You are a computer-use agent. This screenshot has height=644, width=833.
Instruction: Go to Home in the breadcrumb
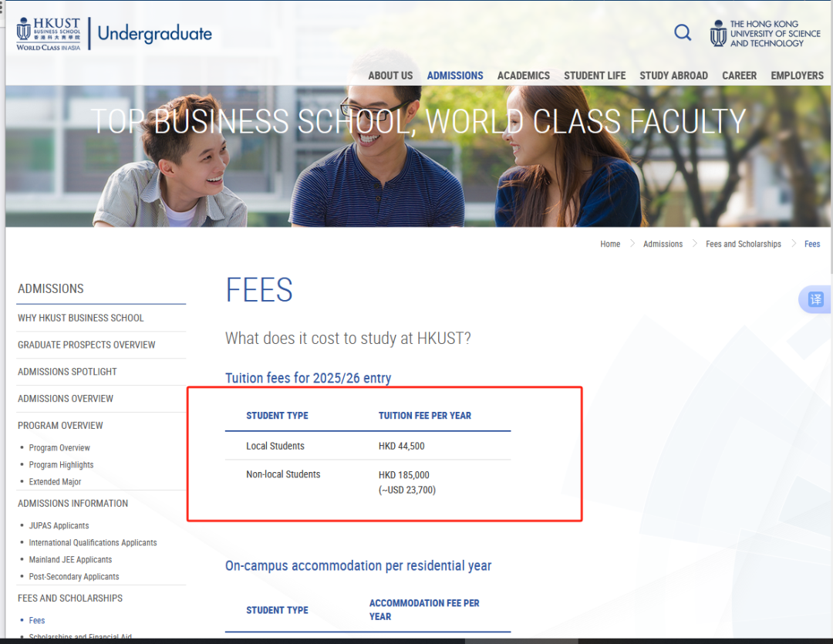coord(610,244)
